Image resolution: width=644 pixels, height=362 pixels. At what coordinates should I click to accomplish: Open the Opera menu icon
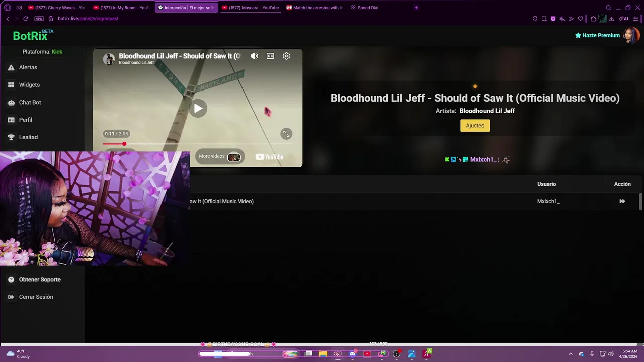pyautogui.click(x=7, y=8)
